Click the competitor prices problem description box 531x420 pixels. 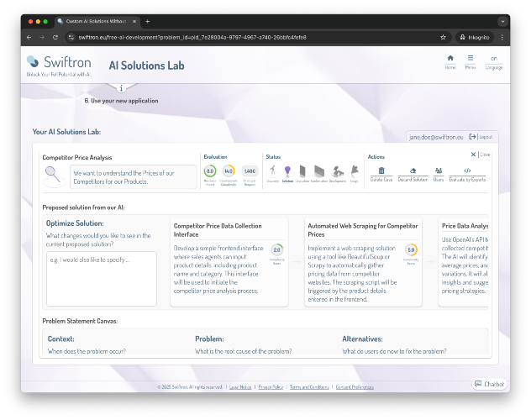click(x=133, y=177)
